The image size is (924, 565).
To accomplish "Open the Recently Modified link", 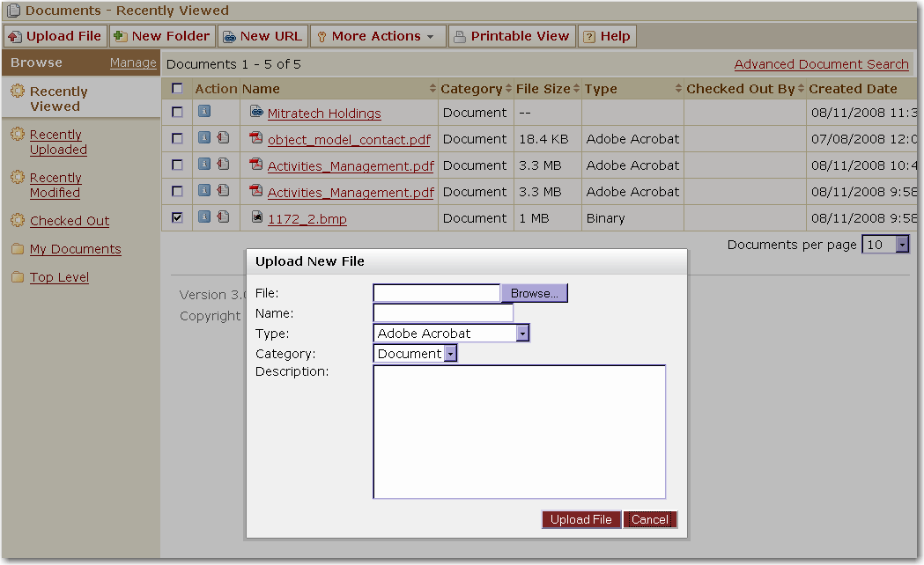I will (55, 185).
